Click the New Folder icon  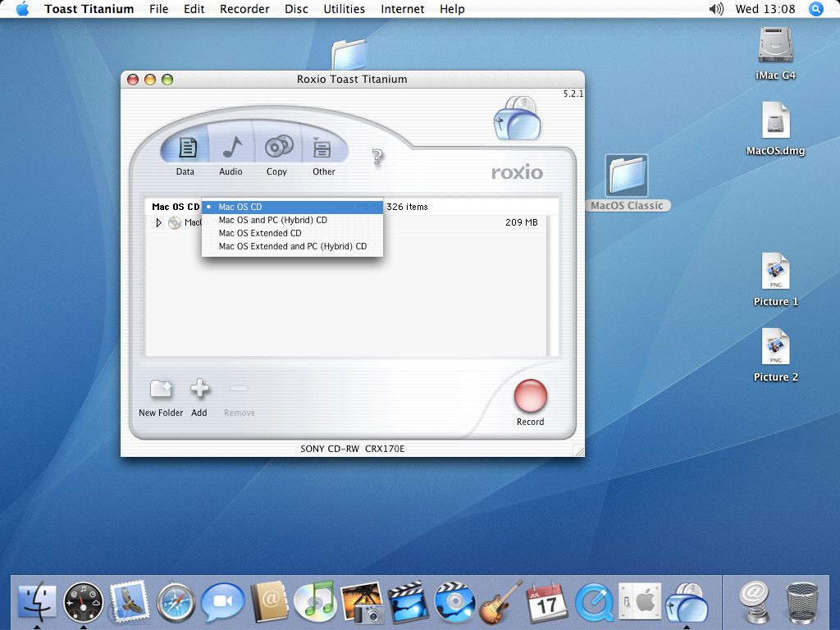[x=161, y=389]
